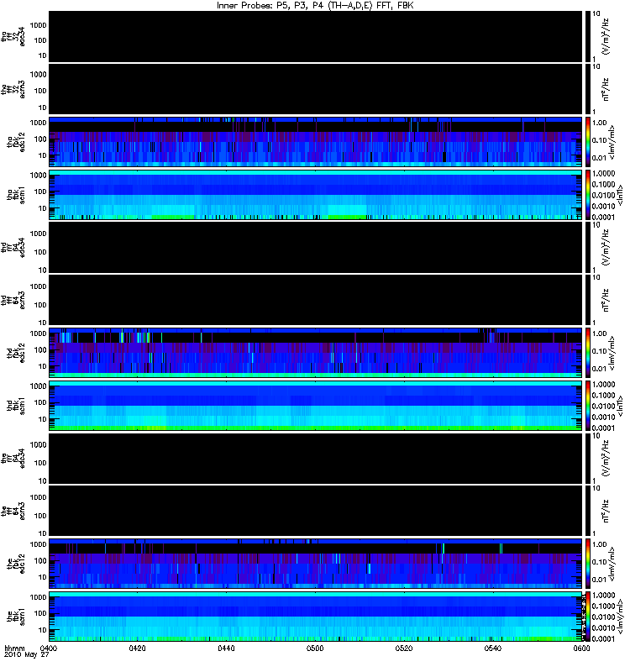
Task: Click the rainbow color bar beside the fbk edc12
Action: tap(588, 564)
